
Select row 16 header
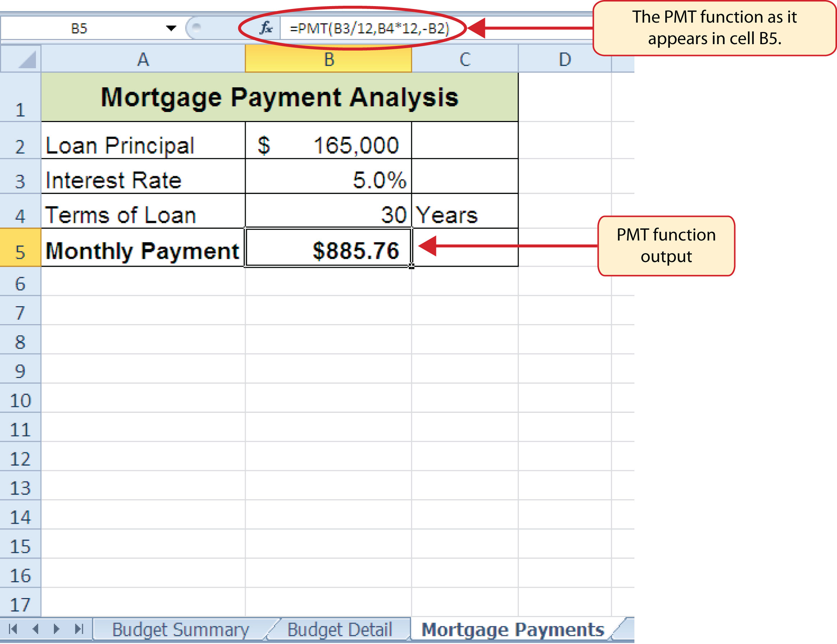click(x=20, y=573)
